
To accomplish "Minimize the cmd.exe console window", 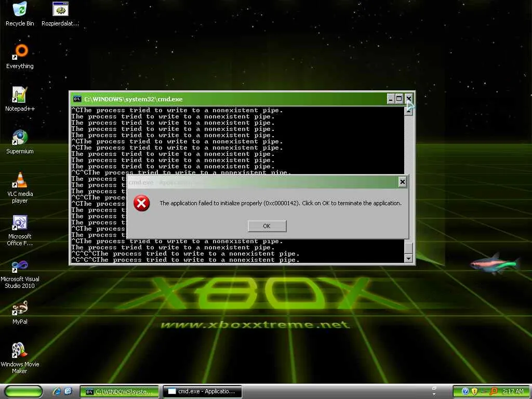I will coord(391,99).
